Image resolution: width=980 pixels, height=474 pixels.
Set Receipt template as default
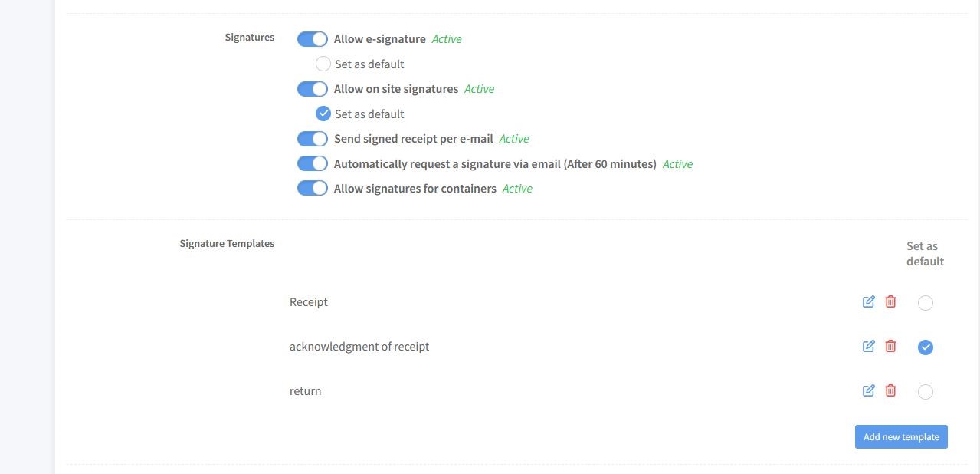[926, 303]
